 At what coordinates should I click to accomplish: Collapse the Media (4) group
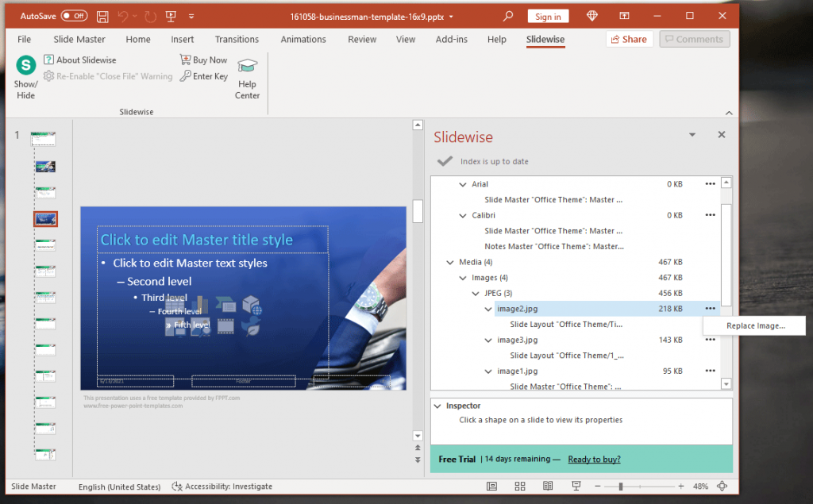pos(450,262)
